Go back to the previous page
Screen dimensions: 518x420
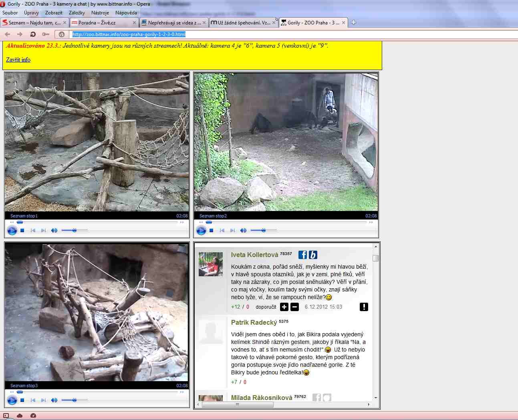8,34
